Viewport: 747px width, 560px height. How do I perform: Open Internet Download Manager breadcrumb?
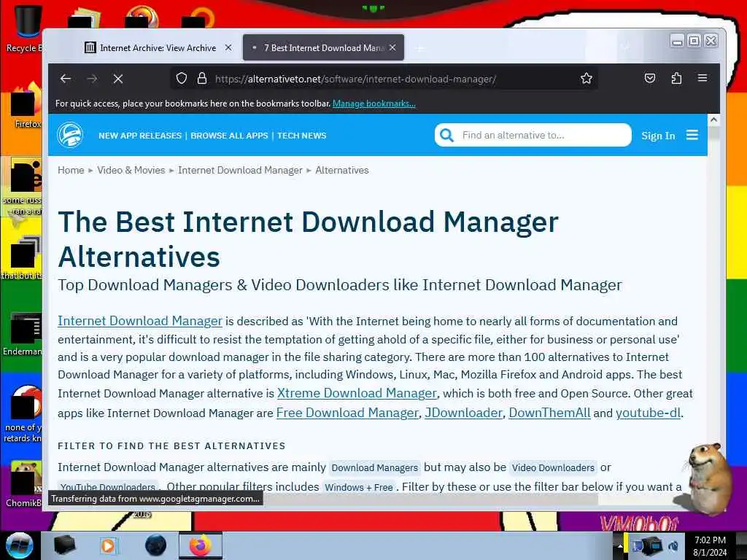(240, 170)
